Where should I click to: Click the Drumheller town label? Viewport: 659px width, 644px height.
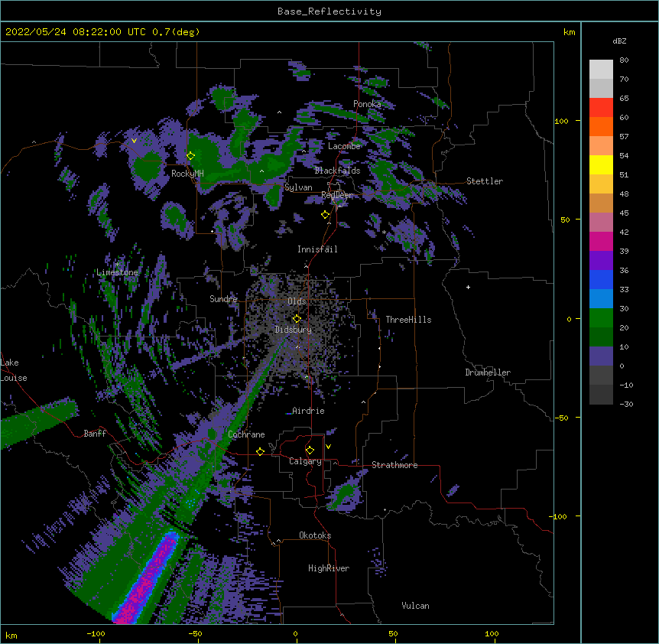(488, 372)
